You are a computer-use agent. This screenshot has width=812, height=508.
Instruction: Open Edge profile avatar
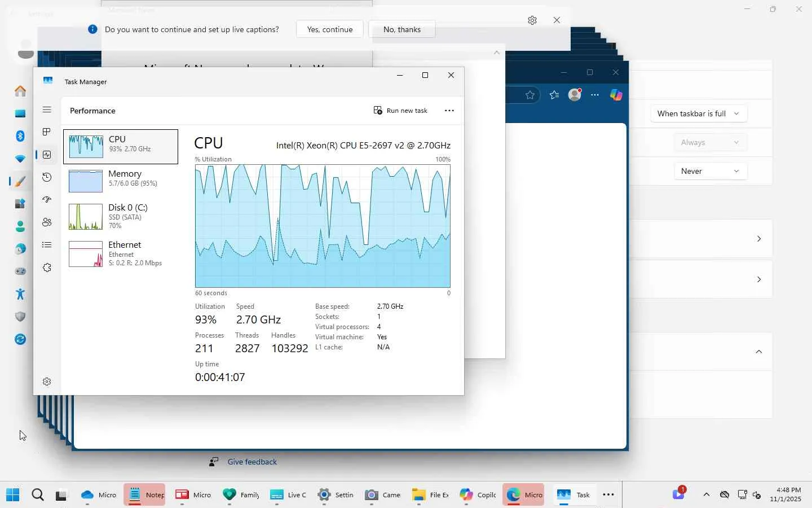click(575, 95)
